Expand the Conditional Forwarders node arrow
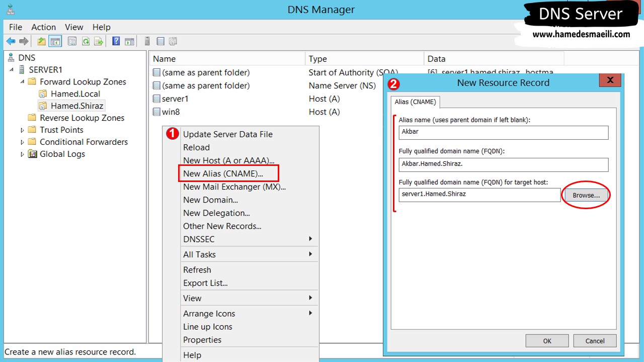This screenshot has width=644, height=362. [x=22, y=142]
